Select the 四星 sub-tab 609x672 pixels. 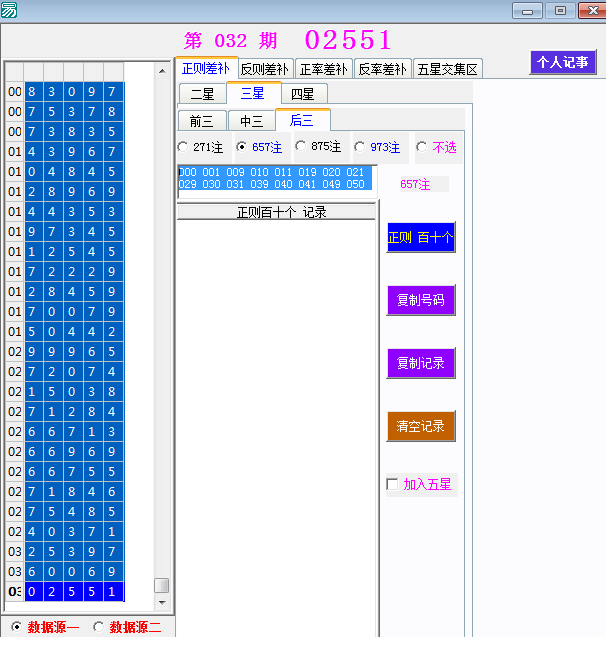(303, 94)
